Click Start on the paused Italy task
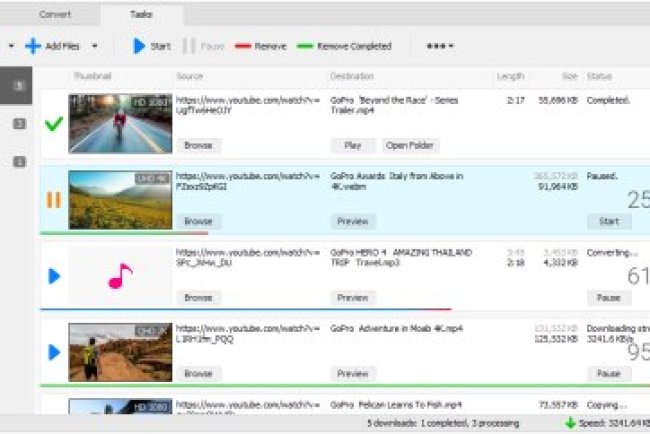 [x=609, y=221]
